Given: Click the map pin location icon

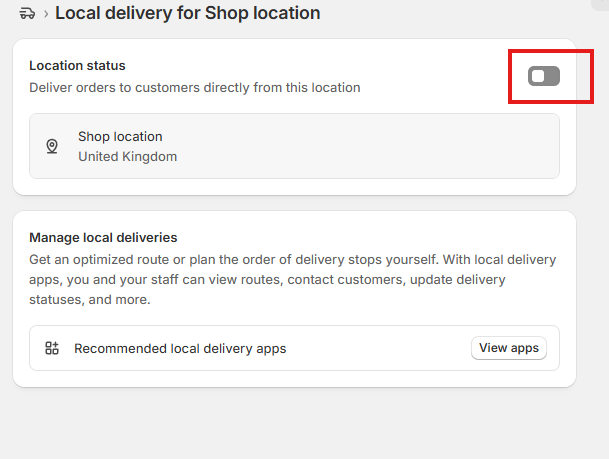Looking at the screenshot, I should (52, 146).
